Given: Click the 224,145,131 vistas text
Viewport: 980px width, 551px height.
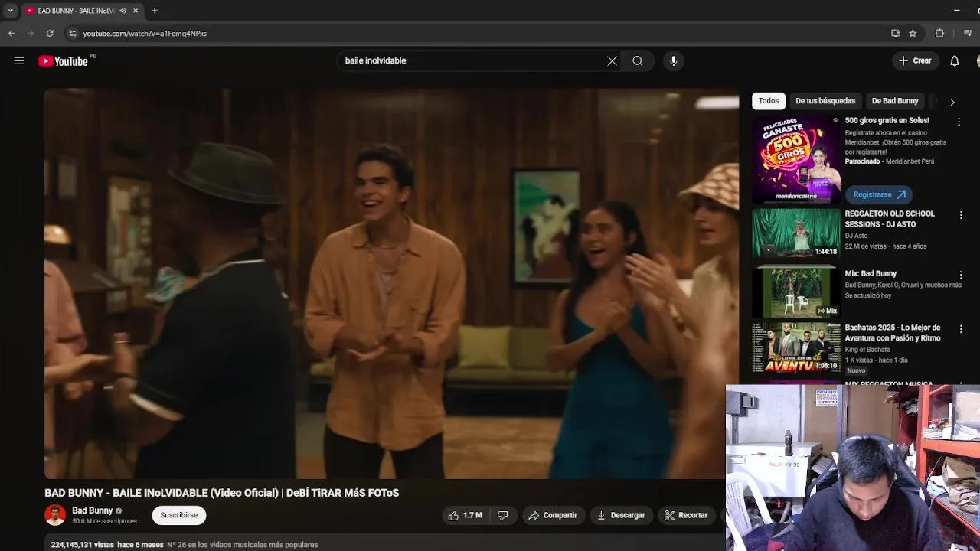Looking at the screenshot, I should point(82,545).
